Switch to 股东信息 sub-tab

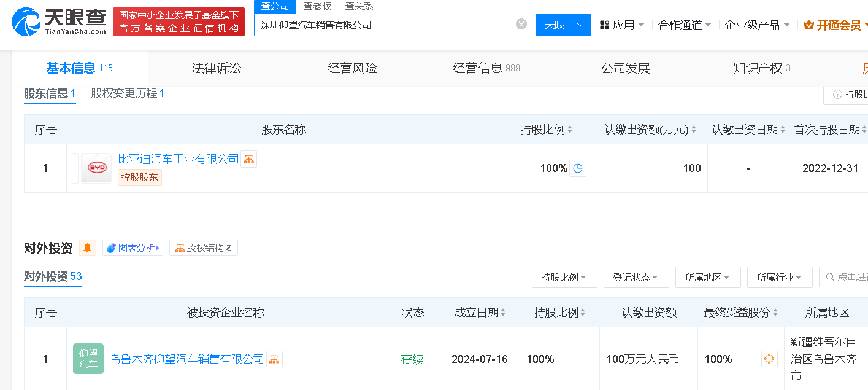[x=50, y=94]
